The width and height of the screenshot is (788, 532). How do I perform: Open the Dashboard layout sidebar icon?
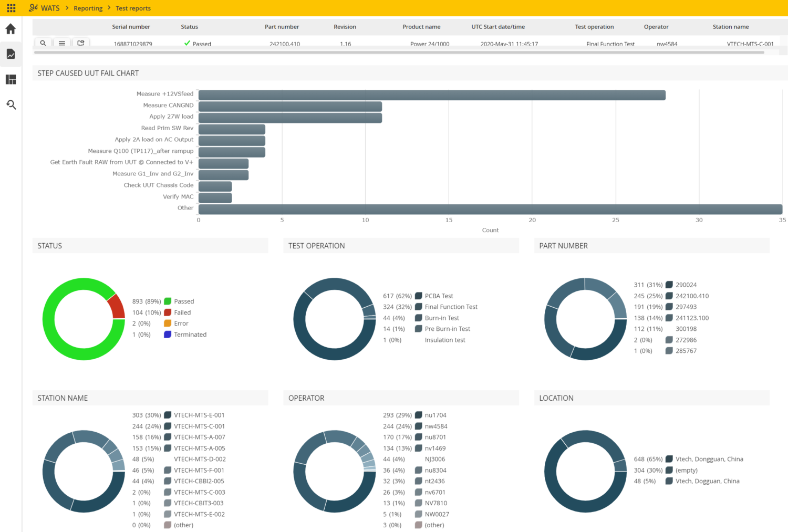point(11,79)
